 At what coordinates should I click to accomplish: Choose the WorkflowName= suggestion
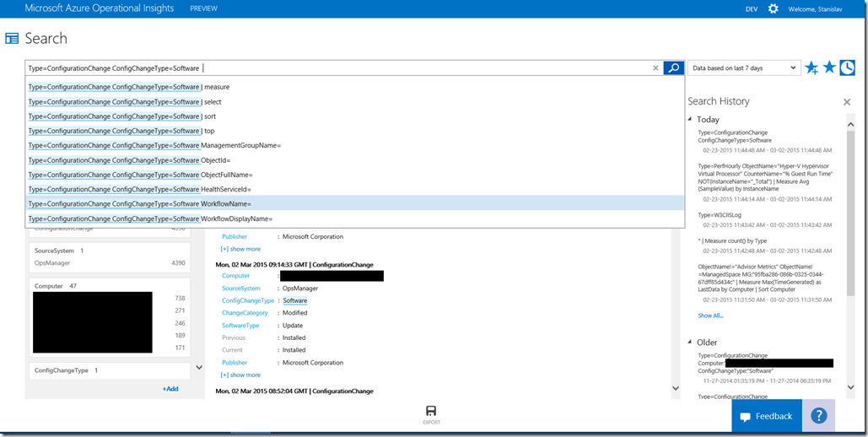point(224,204)
